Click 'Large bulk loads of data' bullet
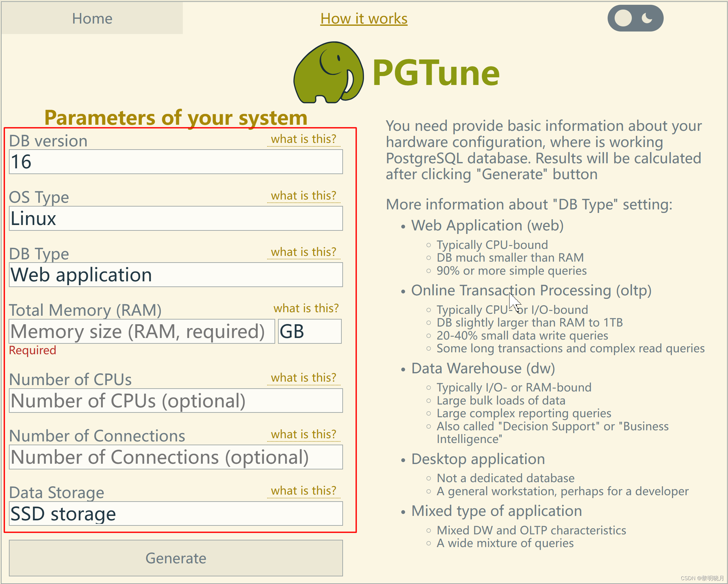Viewport: 728px width, 584px height. (x=501, y=400)
